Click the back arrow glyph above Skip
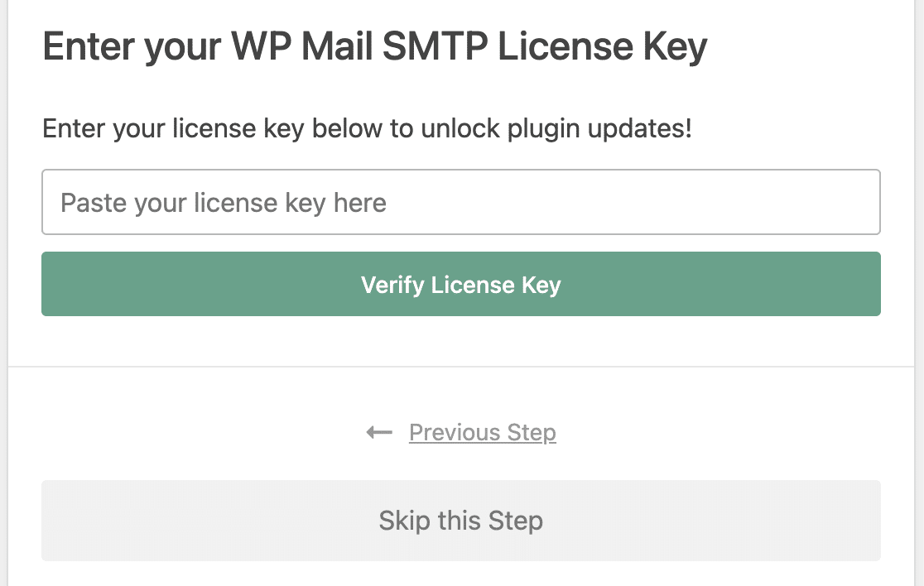Viewport: 924px width, 586px height. (379, 432)
